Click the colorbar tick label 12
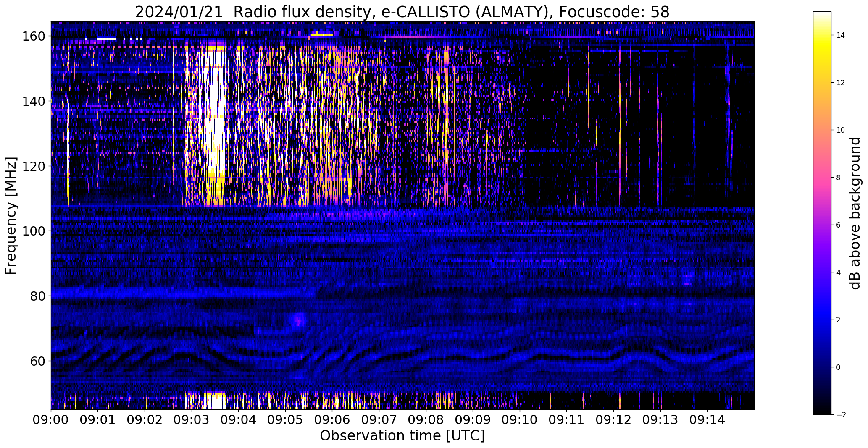Image resolution: width=868 pixels, height=448 pixels. pos(841,83)
